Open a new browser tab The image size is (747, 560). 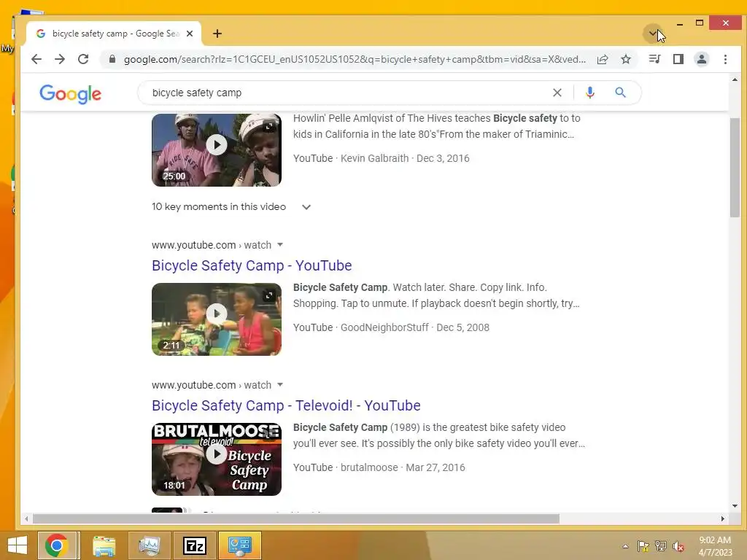[217, 34]
